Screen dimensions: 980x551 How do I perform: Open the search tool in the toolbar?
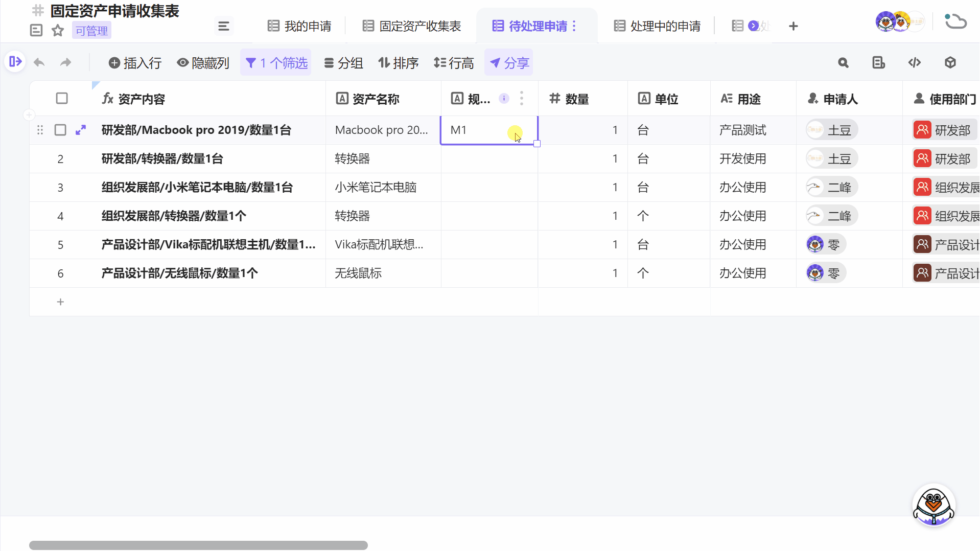[843, 62]
